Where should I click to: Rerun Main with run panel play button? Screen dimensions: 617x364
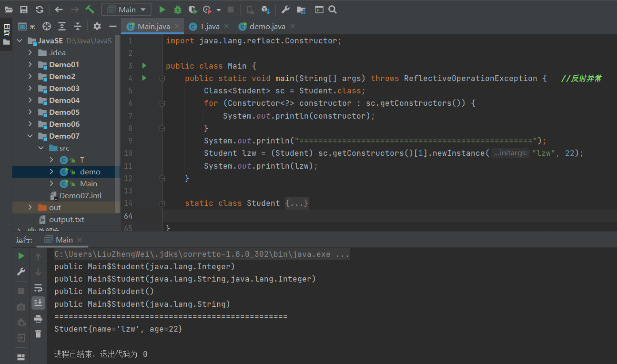[21, 256]
